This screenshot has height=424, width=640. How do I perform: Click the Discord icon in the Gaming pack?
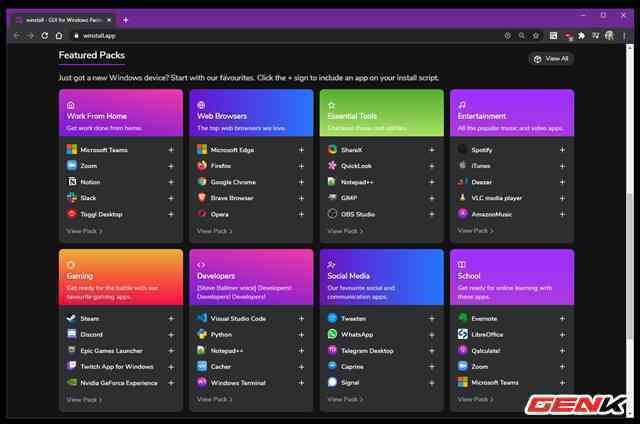point(71,334)
